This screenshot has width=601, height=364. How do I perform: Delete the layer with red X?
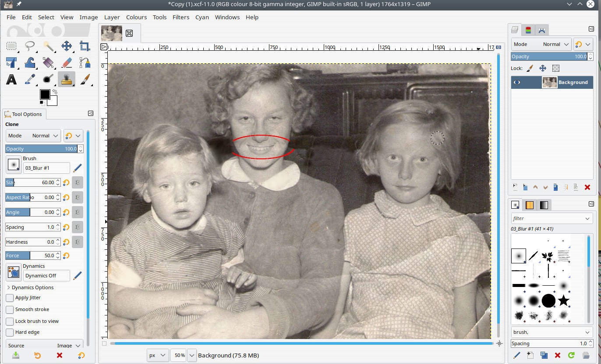(587, 187)
